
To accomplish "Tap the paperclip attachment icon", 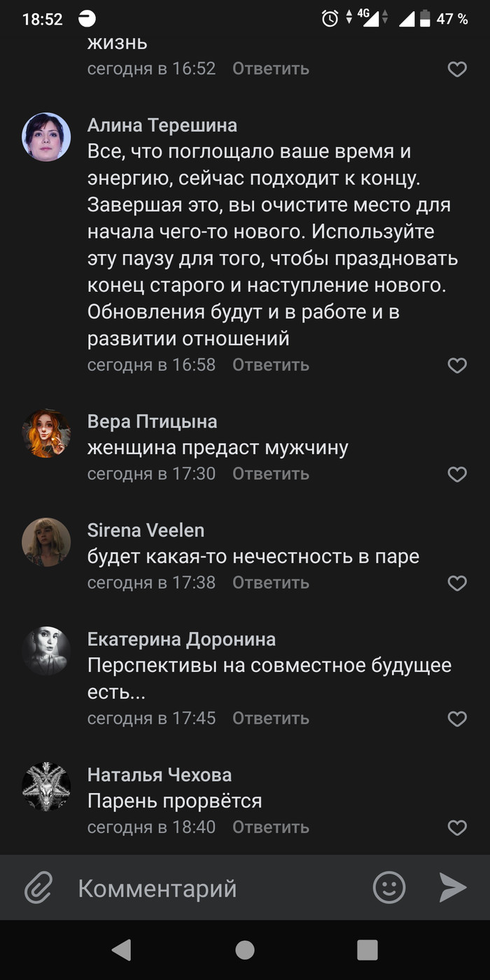I will [x=38, y=888].
